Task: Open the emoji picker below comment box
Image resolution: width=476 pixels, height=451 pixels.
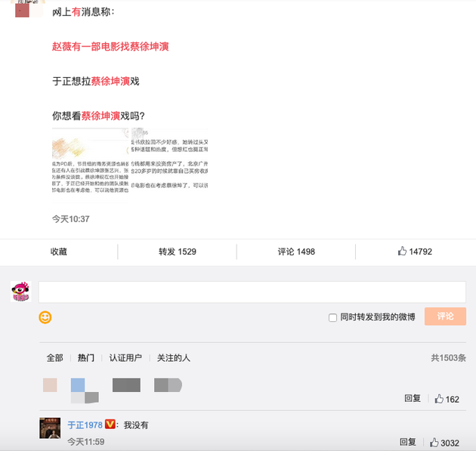Action: coord(45,317)
